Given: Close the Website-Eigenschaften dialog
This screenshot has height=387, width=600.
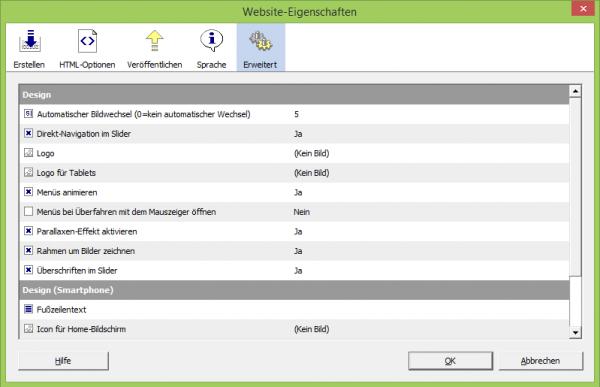Looking at the screenshot, I should (583, 8).
